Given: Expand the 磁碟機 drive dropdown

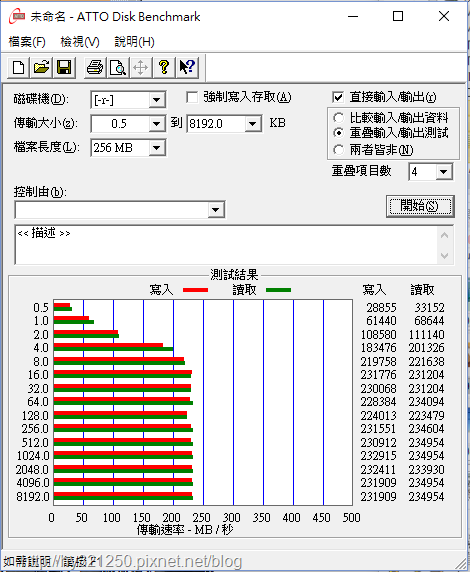Looking at the screenshot, I should (157, 100).
